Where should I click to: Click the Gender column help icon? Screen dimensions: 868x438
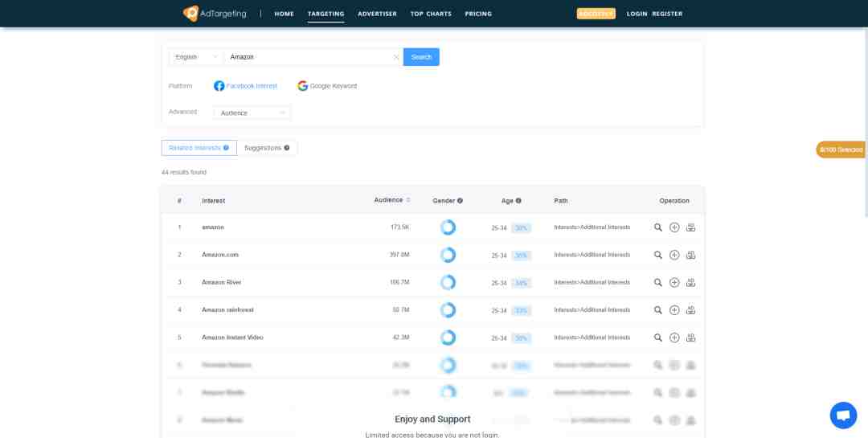click(460, 201)
